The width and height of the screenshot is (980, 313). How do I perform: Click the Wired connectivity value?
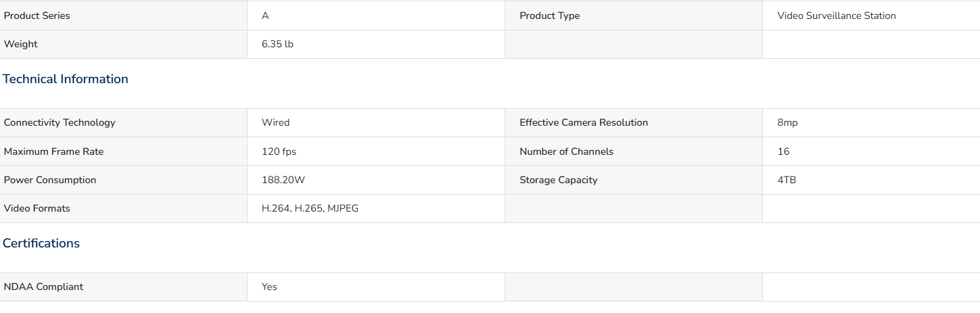(x=275, y=122)
